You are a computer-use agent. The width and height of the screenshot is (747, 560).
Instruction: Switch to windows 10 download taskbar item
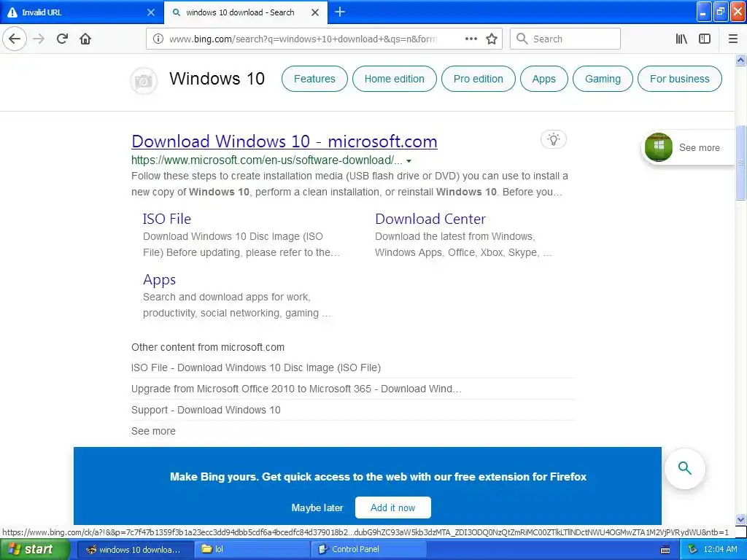point(134,550)
